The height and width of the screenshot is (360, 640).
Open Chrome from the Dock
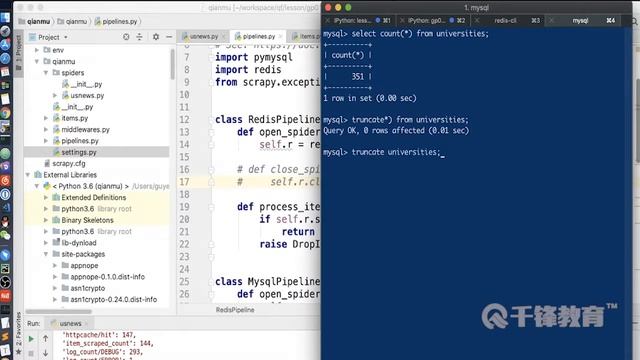click(x=5, y=113)
